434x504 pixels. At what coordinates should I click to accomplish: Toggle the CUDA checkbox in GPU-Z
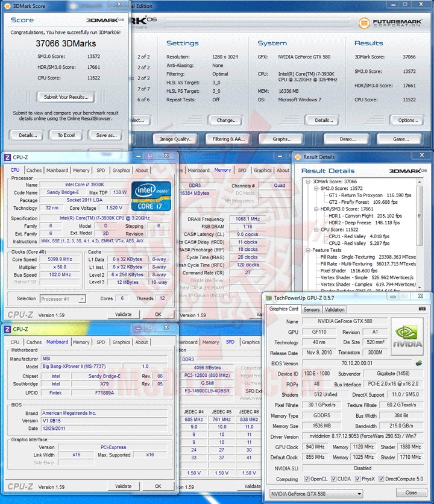tap(334, 479)
